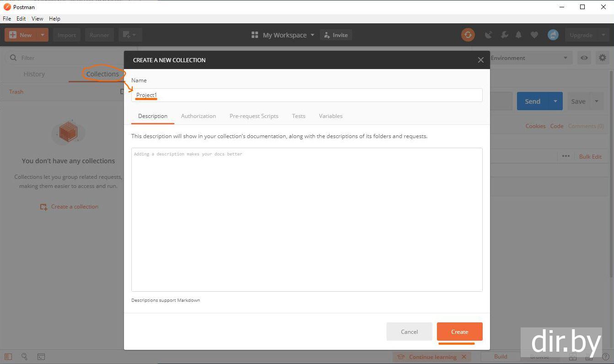Open Find and Replace magnifier icon
Image resolution: width=614 pixels, height=364 pixels.
pos(25,357)
